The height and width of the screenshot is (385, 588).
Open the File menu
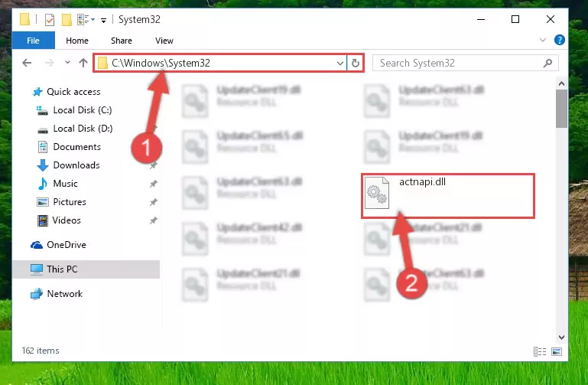pos(33,41)
